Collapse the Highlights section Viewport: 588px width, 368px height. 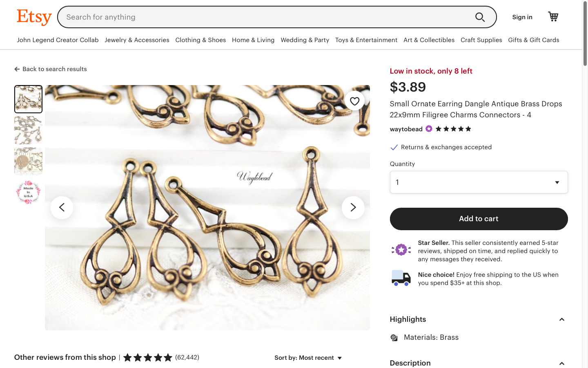[561, 319]
